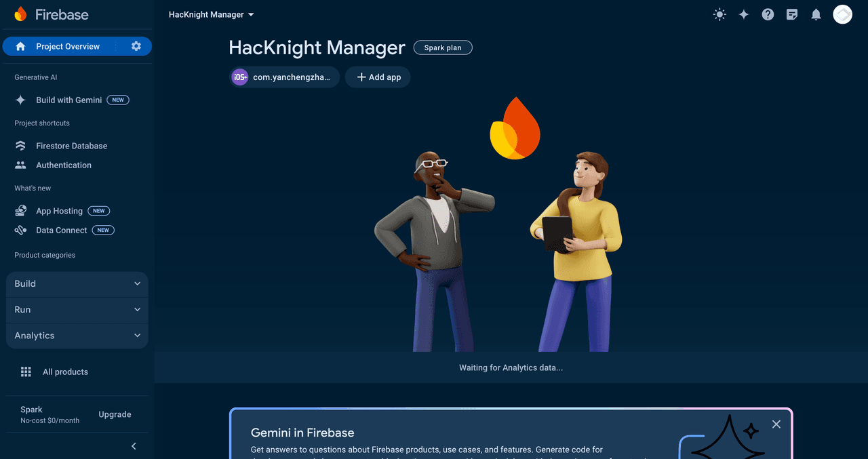The width and height of the screenshot is (868, 459).
Task: Expand the Run product category
Action: (x=77, y=310)
